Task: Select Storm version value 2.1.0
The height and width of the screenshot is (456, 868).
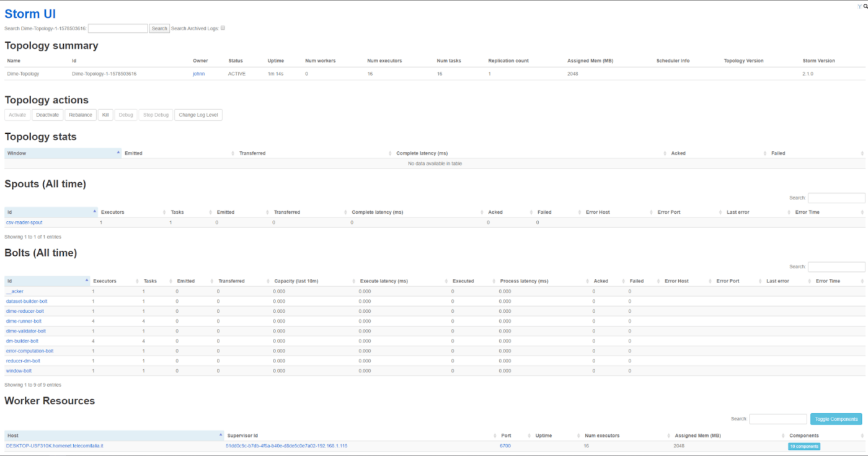Action: [x=807, y=74]
